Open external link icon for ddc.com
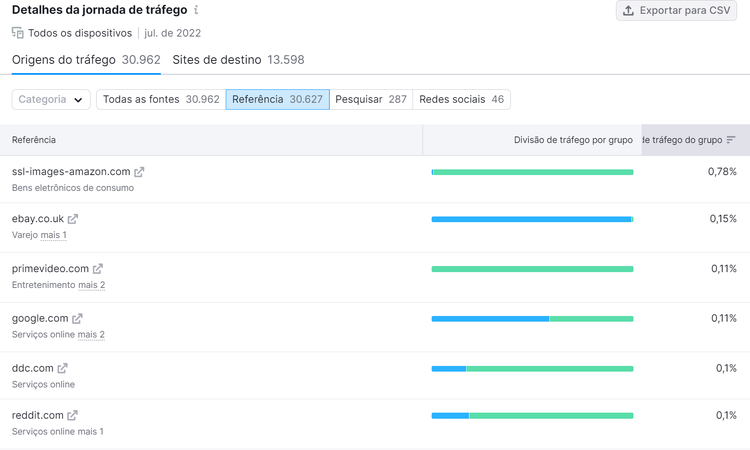Screen dimensions: 750x450 click(x=63, y=368)
